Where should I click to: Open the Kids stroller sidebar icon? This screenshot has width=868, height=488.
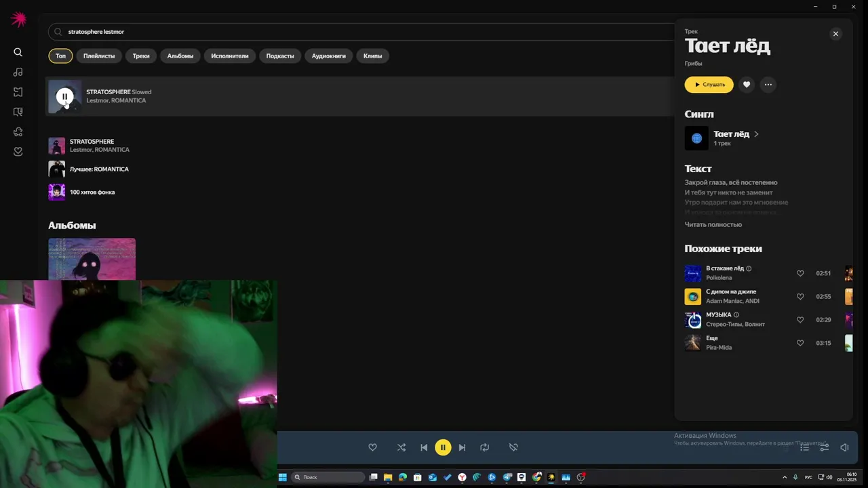18,131
